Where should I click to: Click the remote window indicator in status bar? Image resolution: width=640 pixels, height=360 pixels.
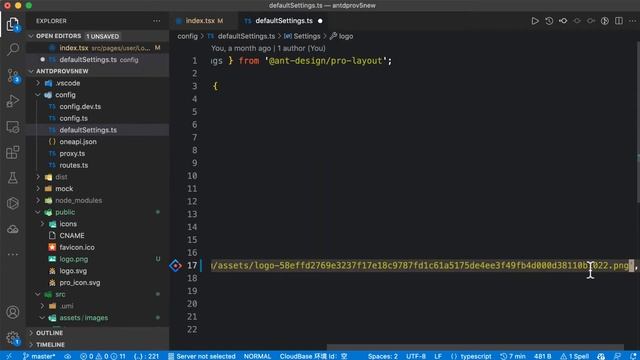click(9, 356)
